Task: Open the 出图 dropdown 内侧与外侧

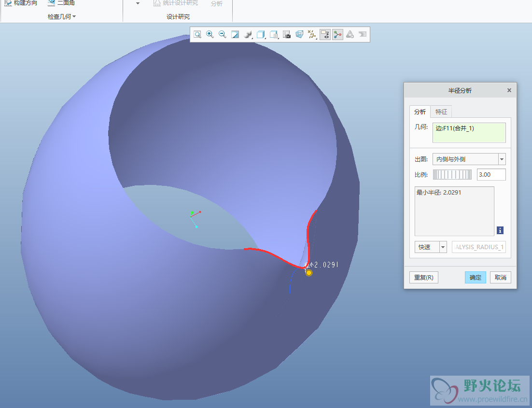Action: coord(469,159)
